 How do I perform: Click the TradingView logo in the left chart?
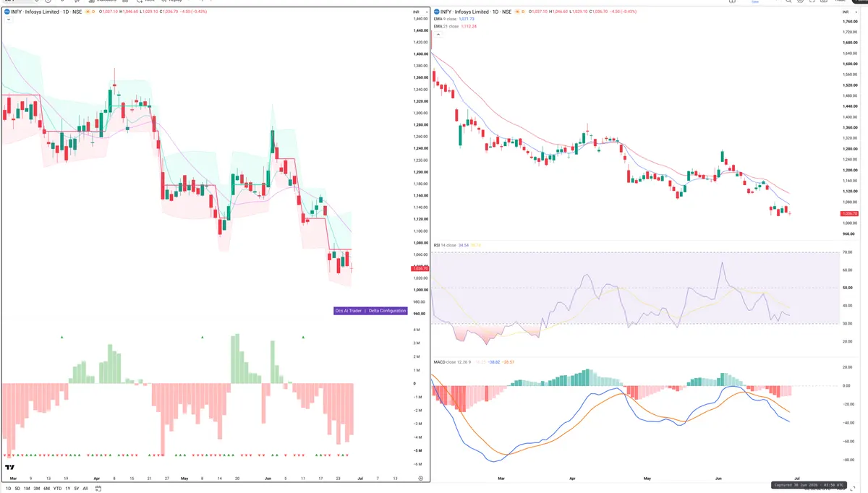pyautogui.click(x=9, y=468)
